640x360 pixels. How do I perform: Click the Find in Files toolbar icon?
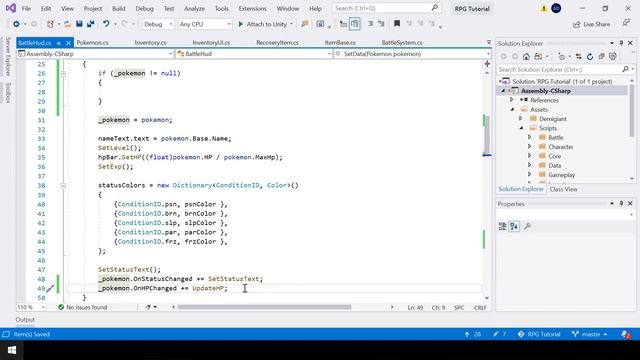point(304,24)
